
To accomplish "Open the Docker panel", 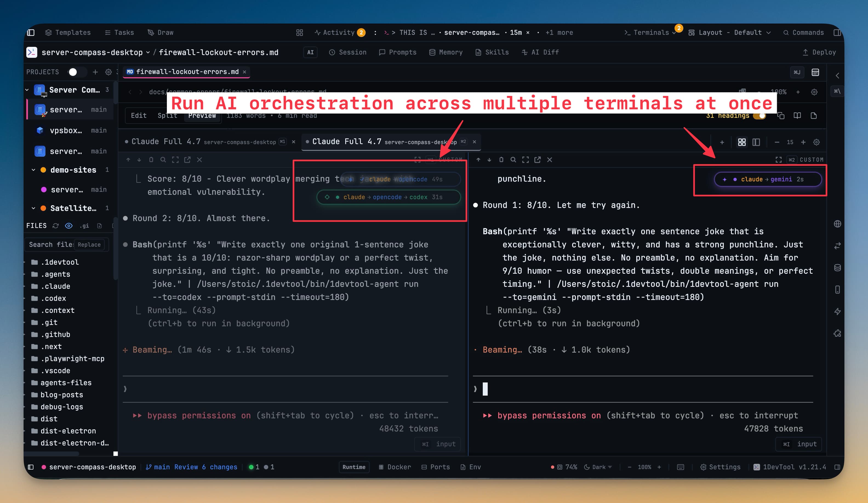I will pos(395,467).
